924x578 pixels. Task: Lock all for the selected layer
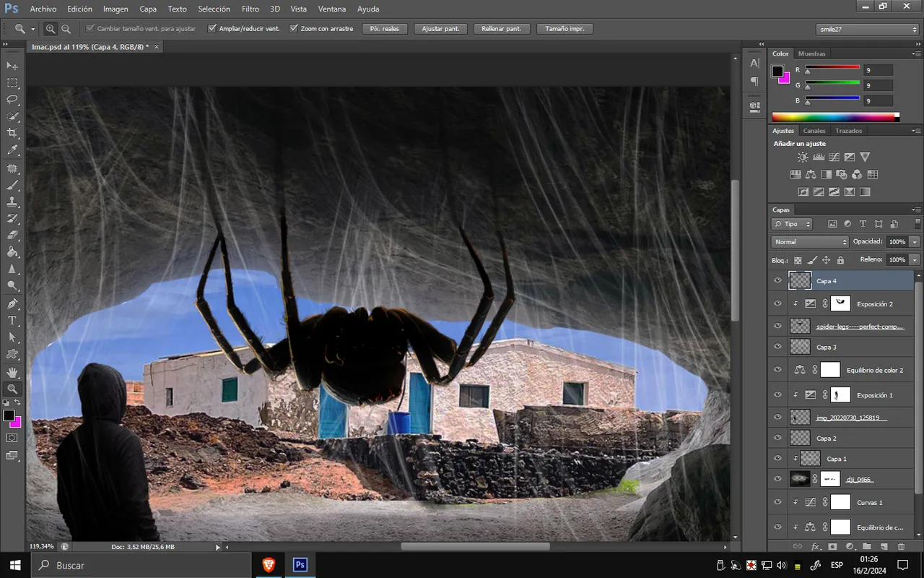[840, 260]
